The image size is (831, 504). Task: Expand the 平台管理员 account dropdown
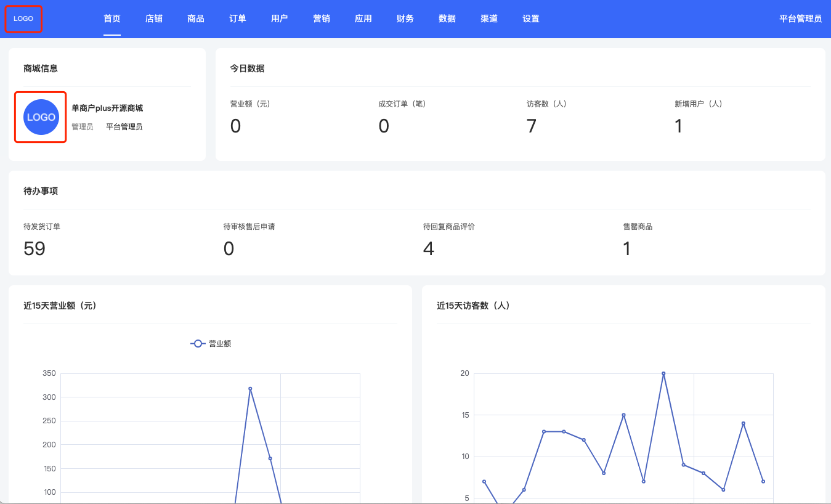coord(800,18)
